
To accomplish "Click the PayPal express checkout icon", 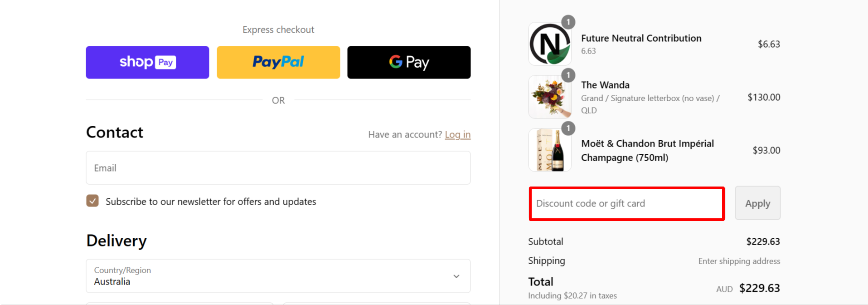I will click(278, 62).
